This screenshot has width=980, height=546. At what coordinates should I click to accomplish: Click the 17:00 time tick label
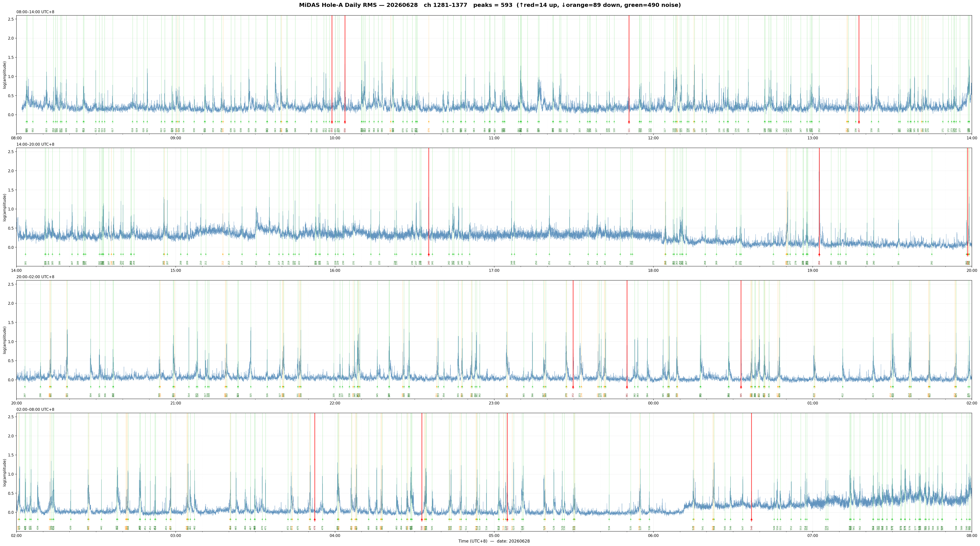[x=494, y=270]
